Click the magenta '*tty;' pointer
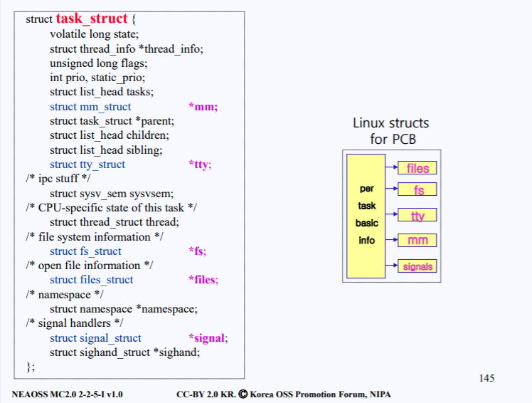Screen dimensions: 532x403 tap(200, 164)
